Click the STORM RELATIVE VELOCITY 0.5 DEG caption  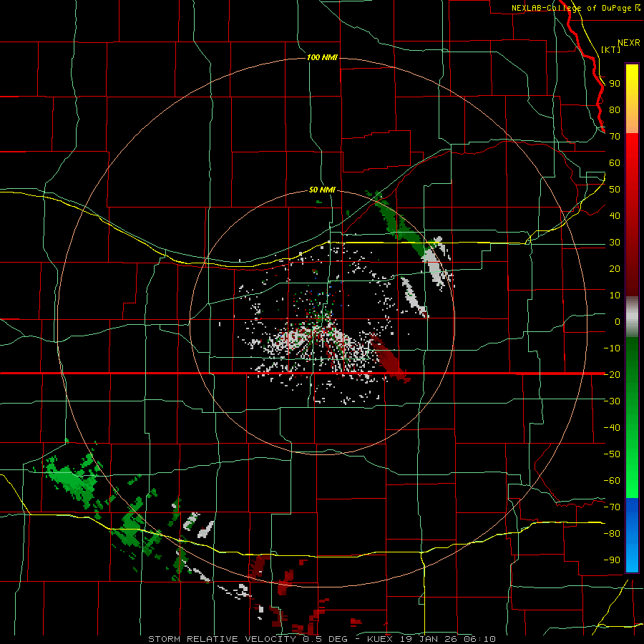pyautogui.click(x=248, y=639)
